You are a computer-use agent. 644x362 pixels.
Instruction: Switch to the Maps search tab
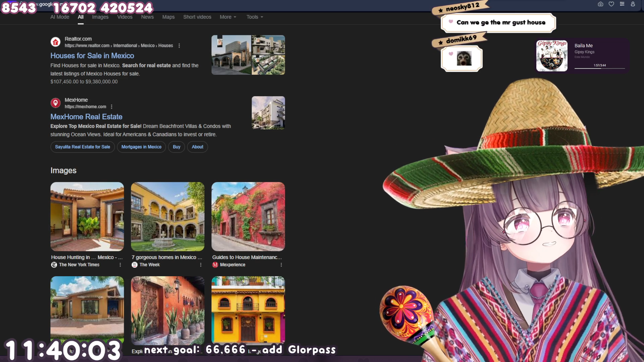168,17
